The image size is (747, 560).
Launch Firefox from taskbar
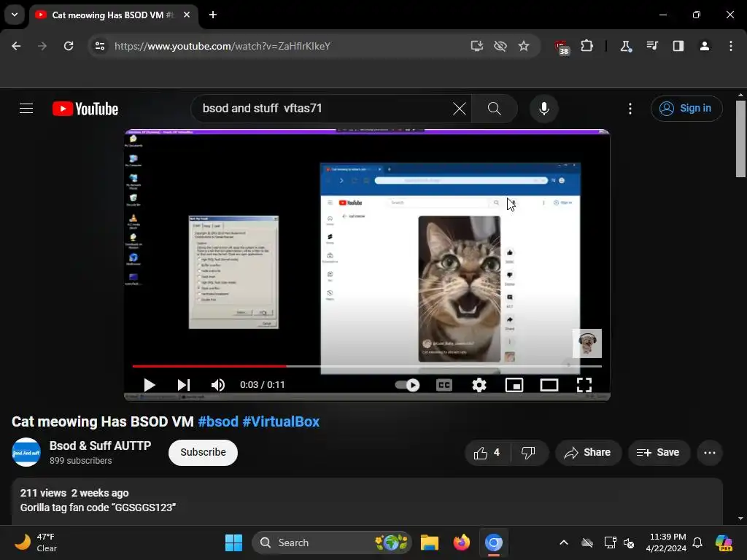point(461,542)
